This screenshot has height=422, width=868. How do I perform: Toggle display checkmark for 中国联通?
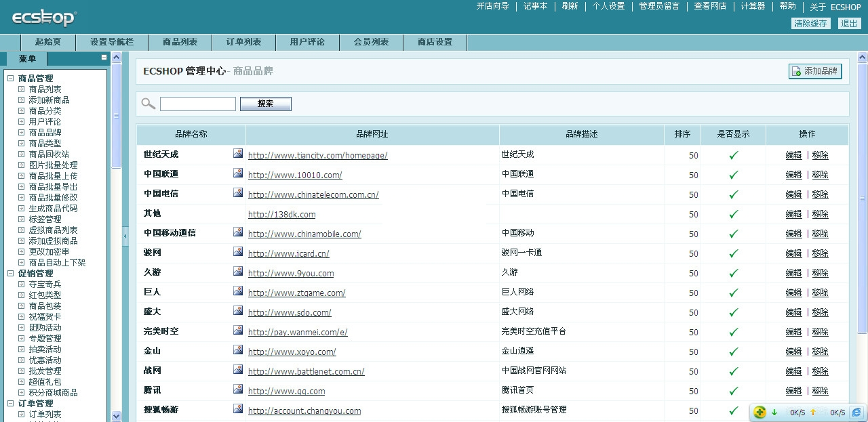(733, 175)
